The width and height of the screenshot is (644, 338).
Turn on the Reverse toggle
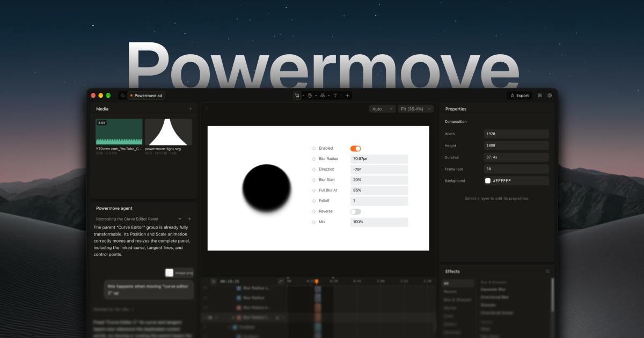356,211
